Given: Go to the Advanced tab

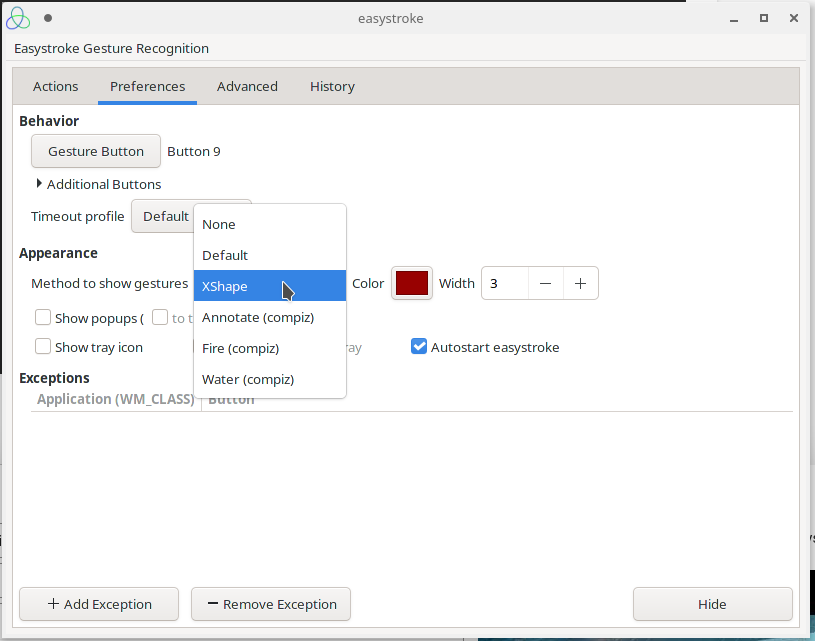Looking at the screenshot, I should point(247,86).
